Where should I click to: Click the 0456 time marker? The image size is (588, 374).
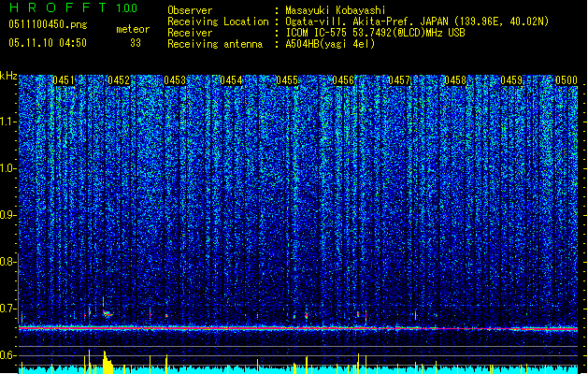(x=343, y=80)
